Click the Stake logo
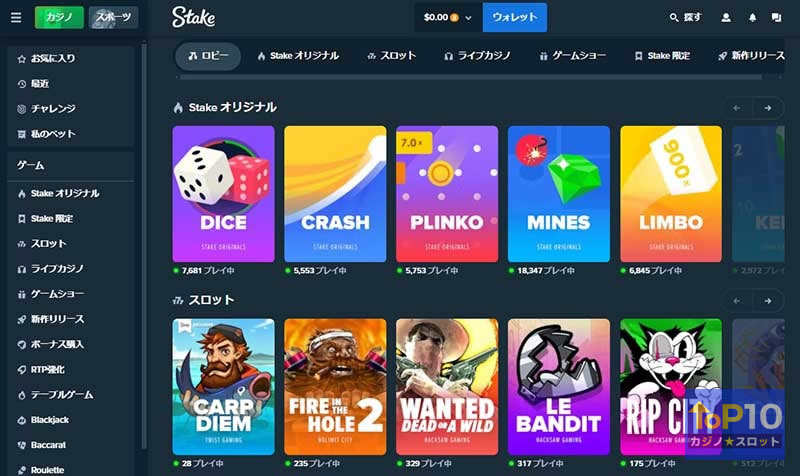The width and height of the screenshot is (800, 476). coord(193,17)
